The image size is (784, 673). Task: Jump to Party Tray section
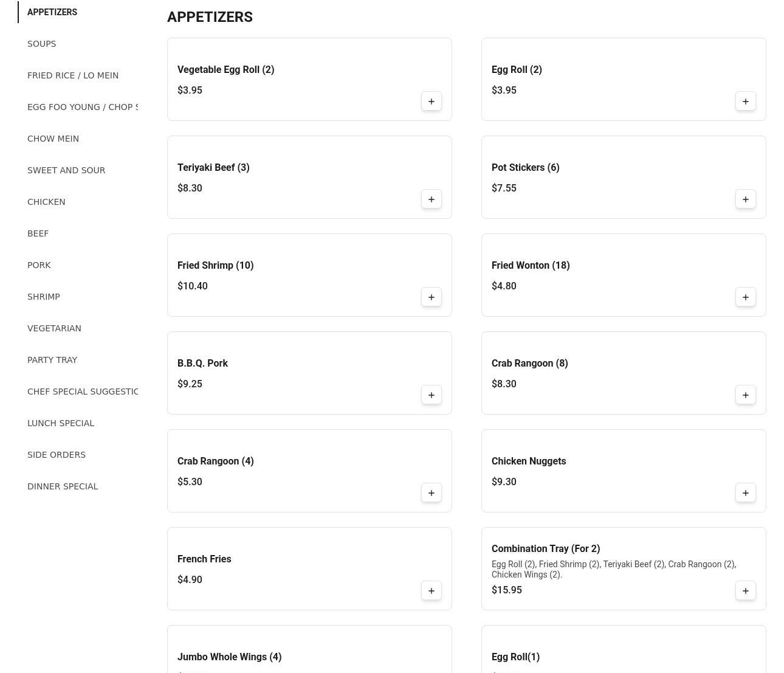(52, 360)
